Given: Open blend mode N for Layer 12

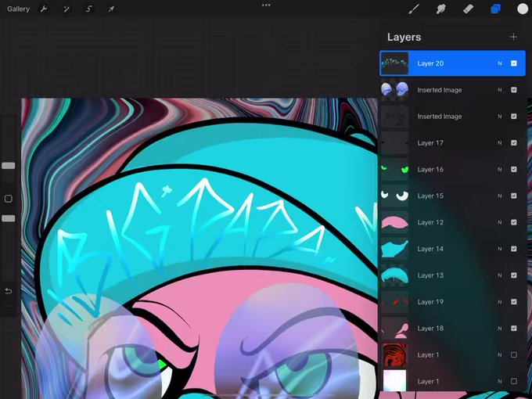Looking at the screenshot, I should click(499, 222).
